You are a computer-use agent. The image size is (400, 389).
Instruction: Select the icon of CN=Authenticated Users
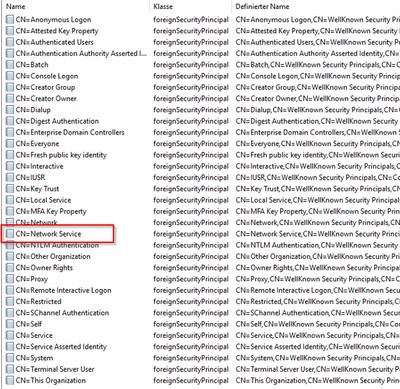click(x=10, y=42)
